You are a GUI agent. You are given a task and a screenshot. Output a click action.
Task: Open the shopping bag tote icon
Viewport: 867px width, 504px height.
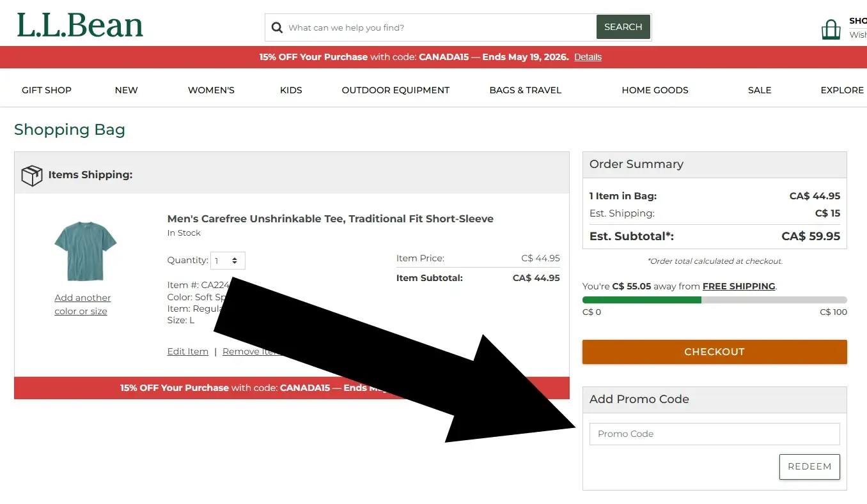tap(831, 29)
